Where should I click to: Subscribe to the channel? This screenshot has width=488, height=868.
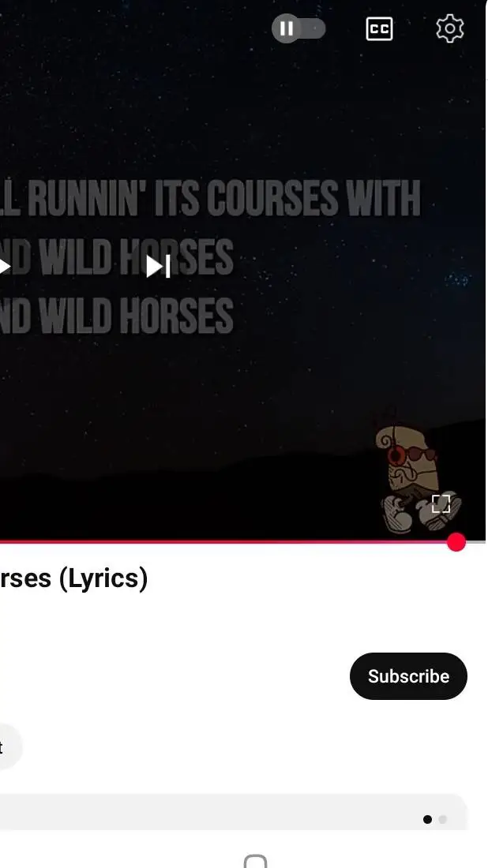[x=408, y=676]
